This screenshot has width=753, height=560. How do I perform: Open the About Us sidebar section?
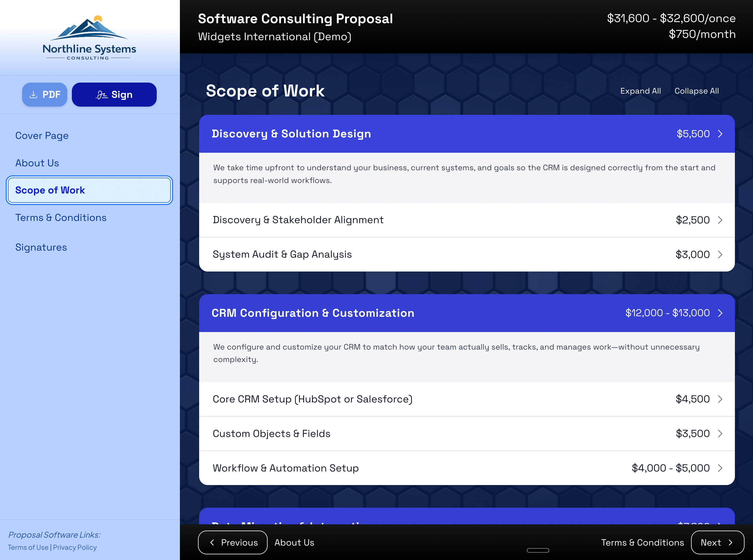click(37, 163)
